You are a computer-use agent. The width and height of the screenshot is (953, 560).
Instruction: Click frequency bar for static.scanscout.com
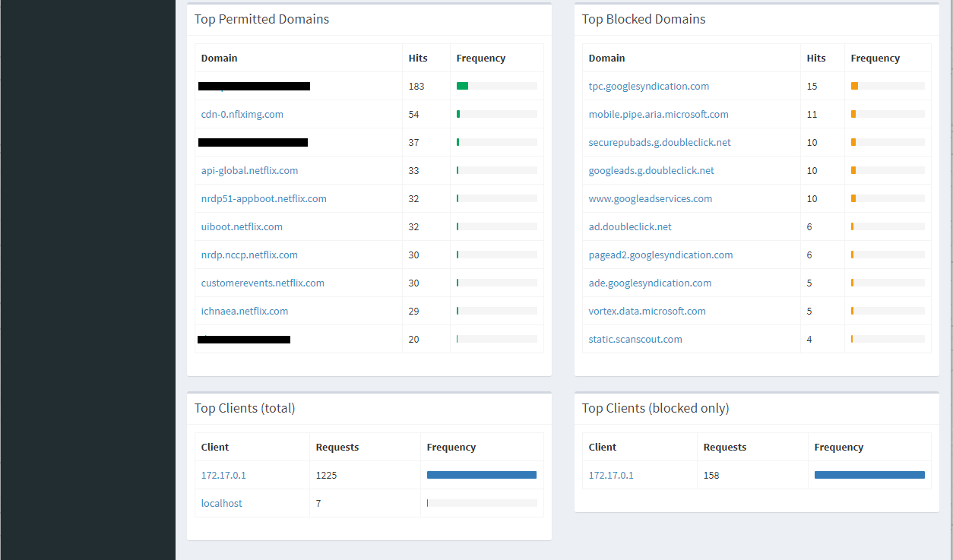(888, 339)
